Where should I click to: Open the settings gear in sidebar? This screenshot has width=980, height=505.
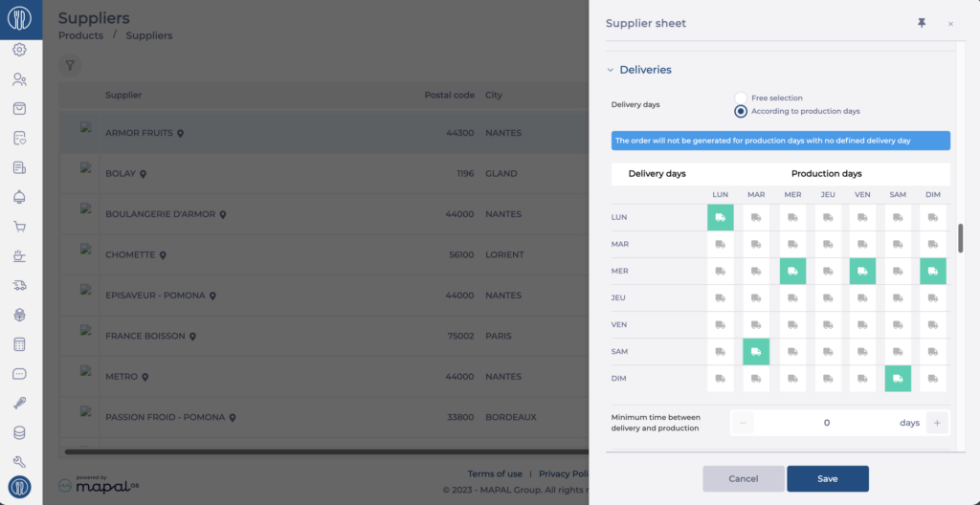pyautogui.click(x=19, y=50)
